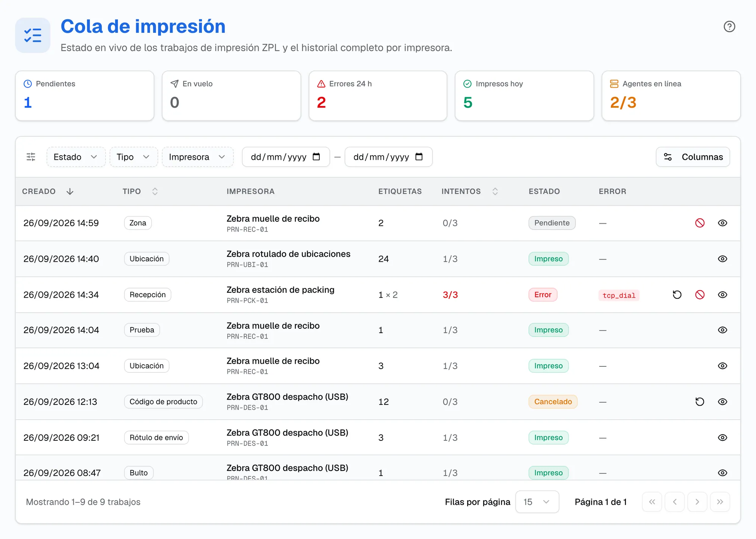Open the Impresora filter dropdown
The height and width of the screenshot is (539, 756).
197,157
